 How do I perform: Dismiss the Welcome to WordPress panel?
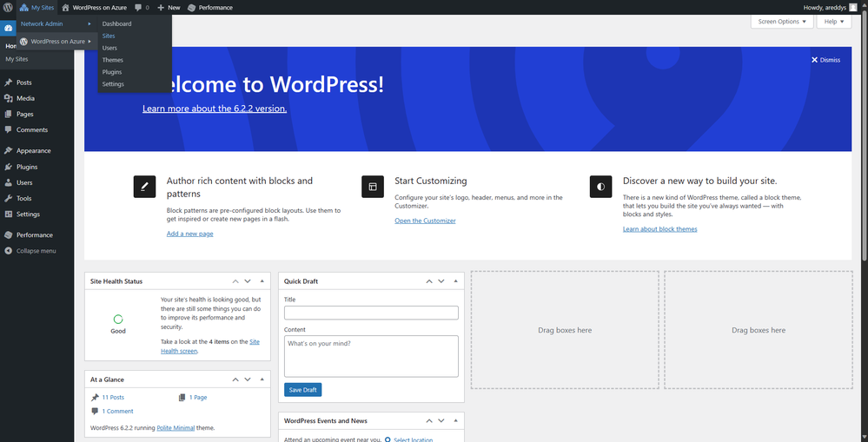(x=825, y=60)
